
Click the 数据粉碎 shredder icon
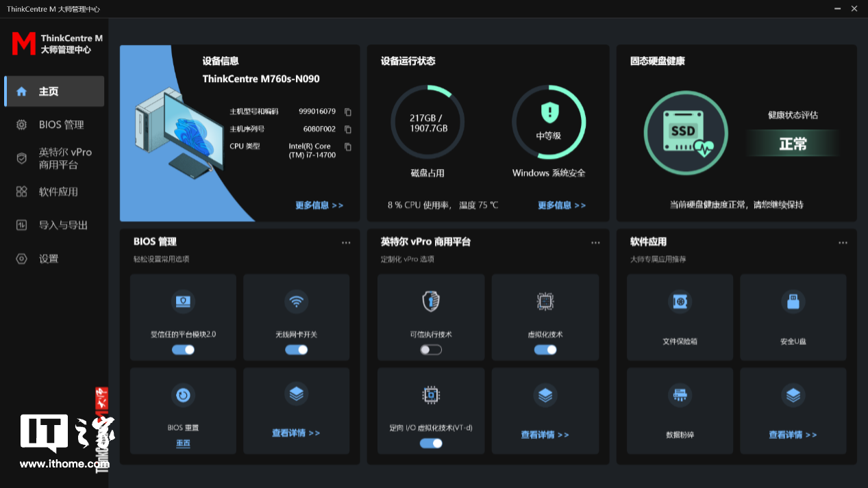680,395
